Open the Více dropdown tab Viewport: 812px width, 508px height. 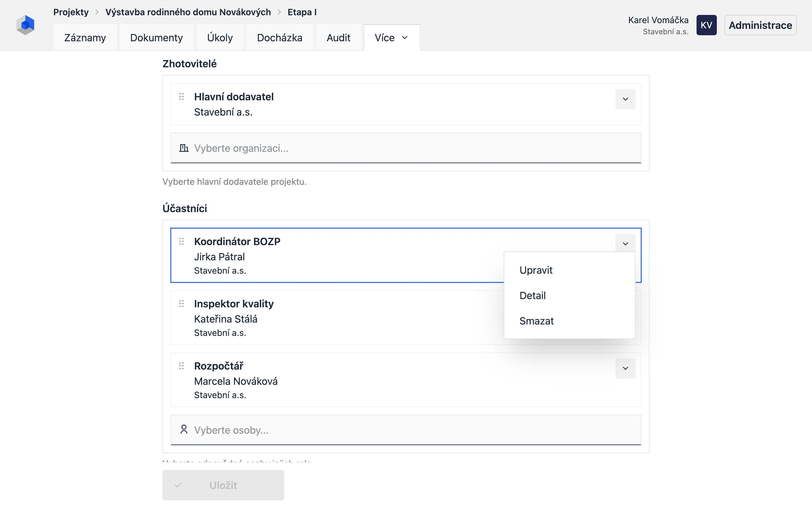(392, 38)
